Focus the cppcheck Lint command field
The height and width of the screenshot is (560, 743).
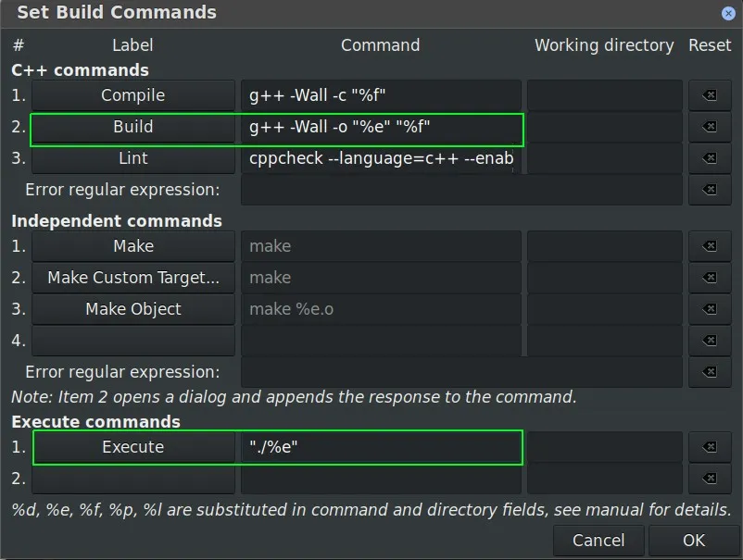tap(380, 158)
